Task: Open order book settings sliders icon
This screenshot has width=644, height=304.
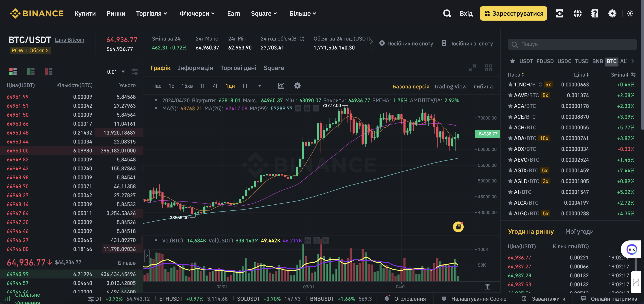Action: coord(135,72)
